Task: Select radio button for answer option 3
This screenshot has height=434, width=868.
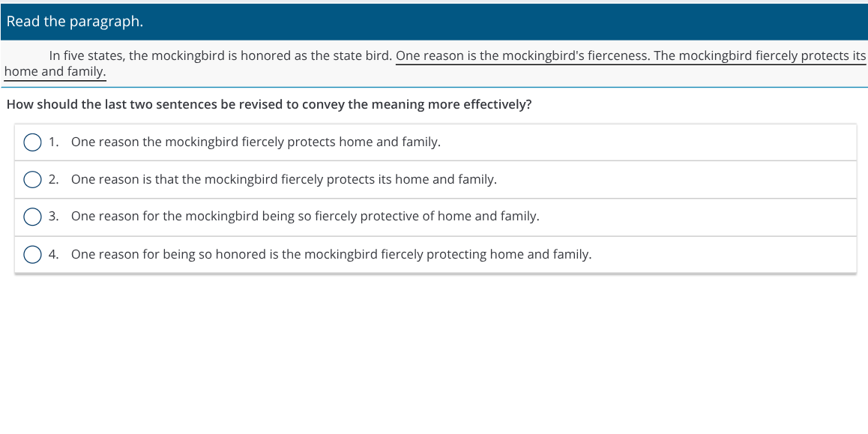Action: point(33,217)
